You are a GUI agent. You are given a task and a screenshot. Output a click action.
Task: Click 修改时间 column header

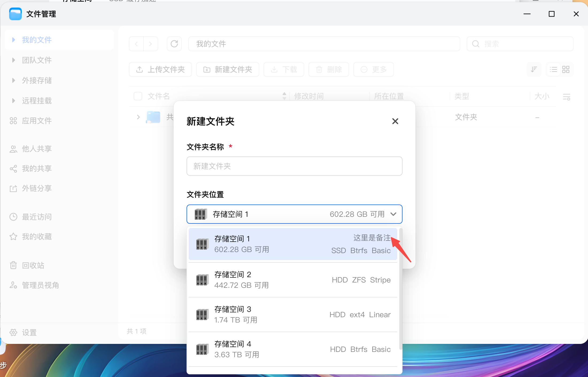point(309,96)
